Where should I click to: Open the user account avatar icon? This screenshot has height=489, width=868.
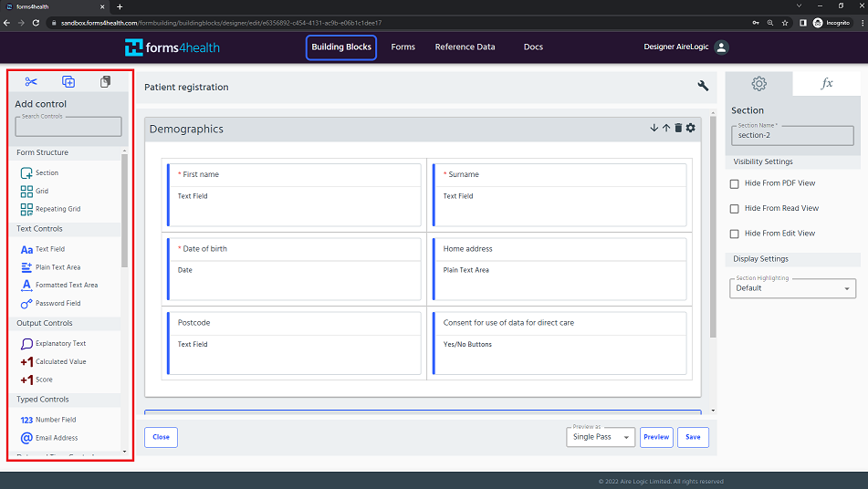pos(721,47)
